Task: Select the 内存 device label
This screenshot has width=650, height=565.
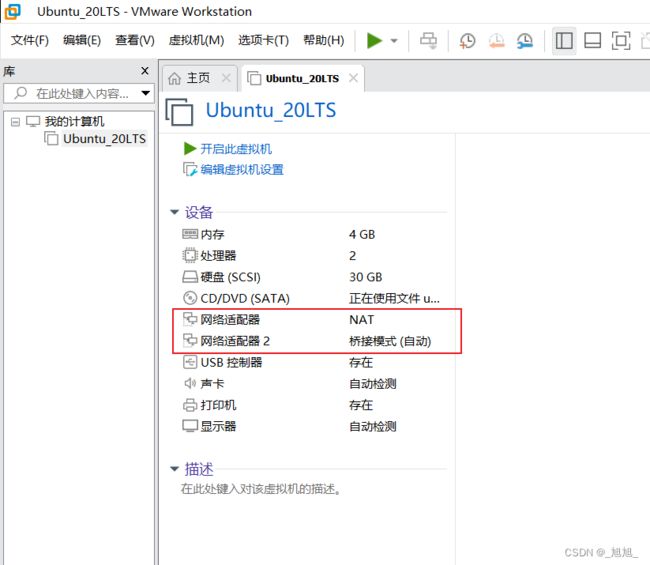Action: [x=212, y=235]
